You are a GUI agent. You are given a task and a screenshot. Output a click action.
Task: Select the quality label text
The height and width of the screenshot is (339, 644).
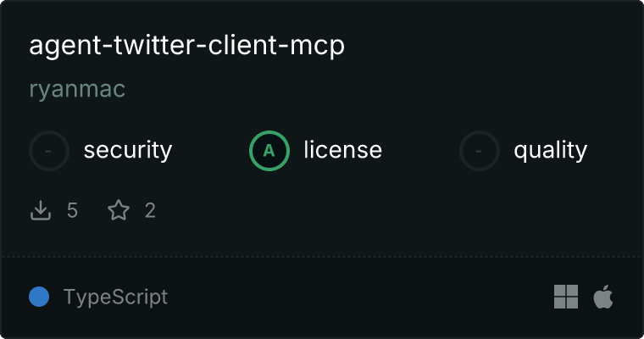pos(550,151)
